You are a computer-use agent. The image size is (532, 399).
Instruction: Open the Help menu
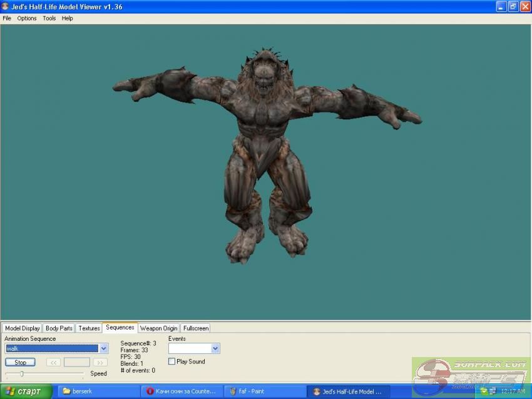click(x=67, y=18)
